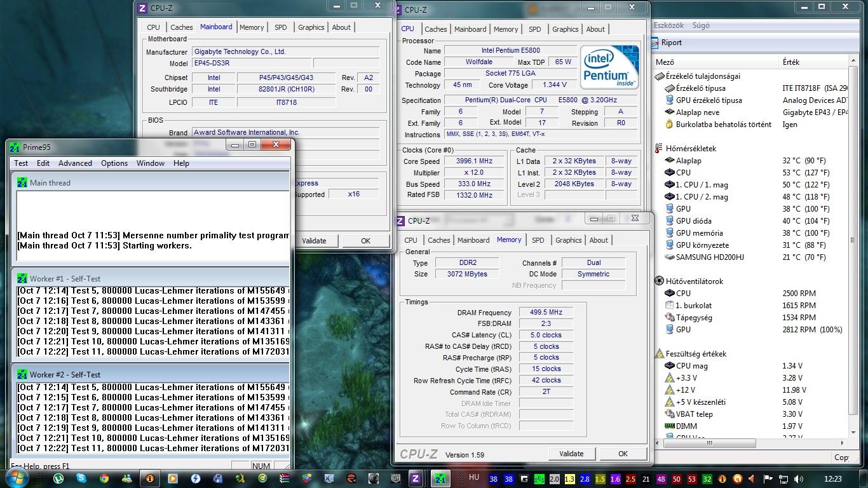Open Skype from the taskbar
The width and height of the screenshot is (868, 488).
[81, 478]
